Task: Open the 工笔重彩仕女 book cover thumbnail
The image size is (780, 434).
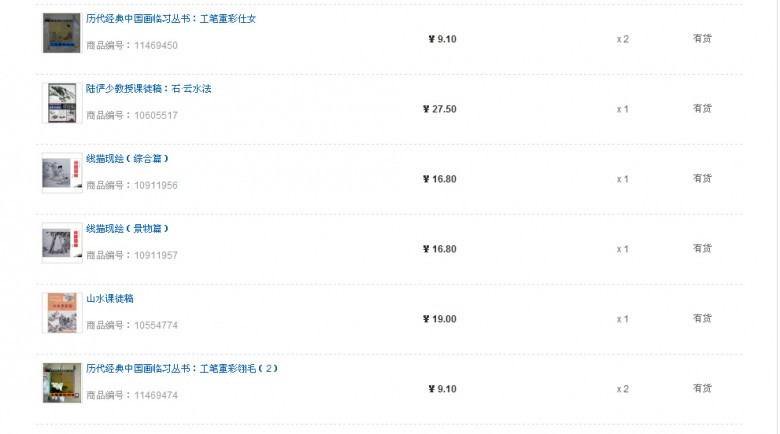Action: coord(62,33)
